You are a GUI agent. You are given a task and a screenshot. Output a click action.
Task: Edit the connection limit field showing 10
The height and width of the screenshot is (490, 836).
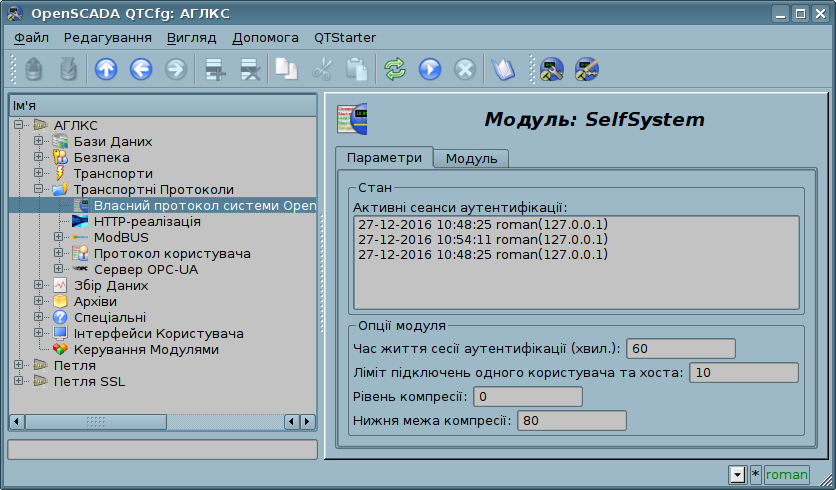click(744, 373)
